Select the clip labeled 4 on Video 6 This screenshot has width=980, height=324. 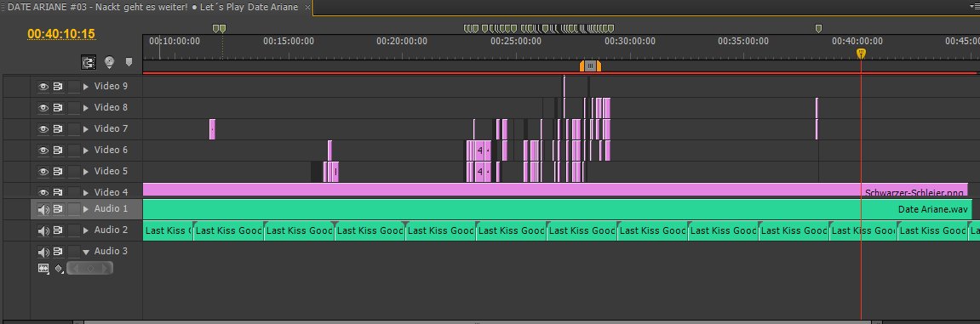coord(479,151)
